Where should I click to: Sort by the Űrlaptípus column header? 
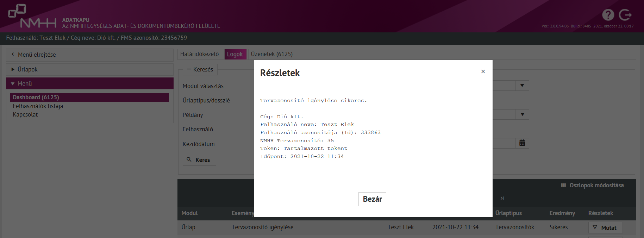tap(508, 213)
